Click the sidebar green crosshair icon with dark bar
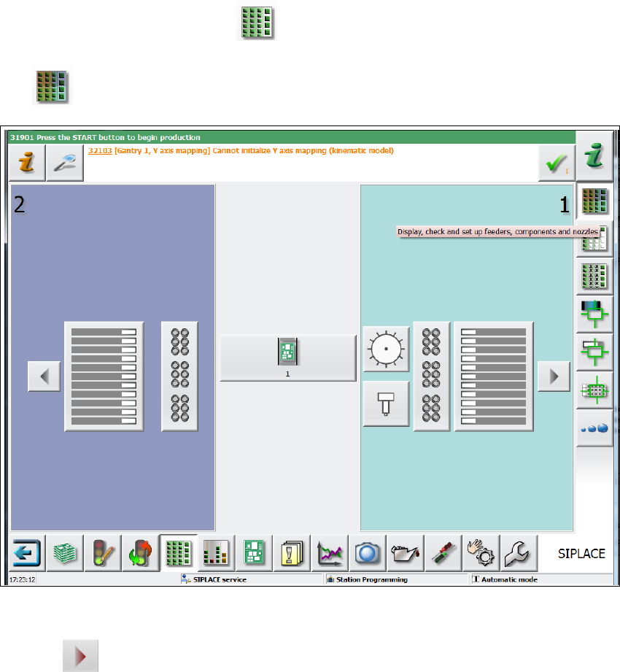The image size is (620, 672). point(594,314)
